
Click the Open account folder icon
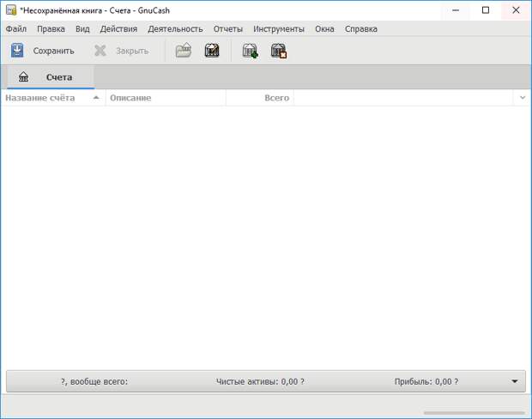pyautogui.click(x=184, y=51)
